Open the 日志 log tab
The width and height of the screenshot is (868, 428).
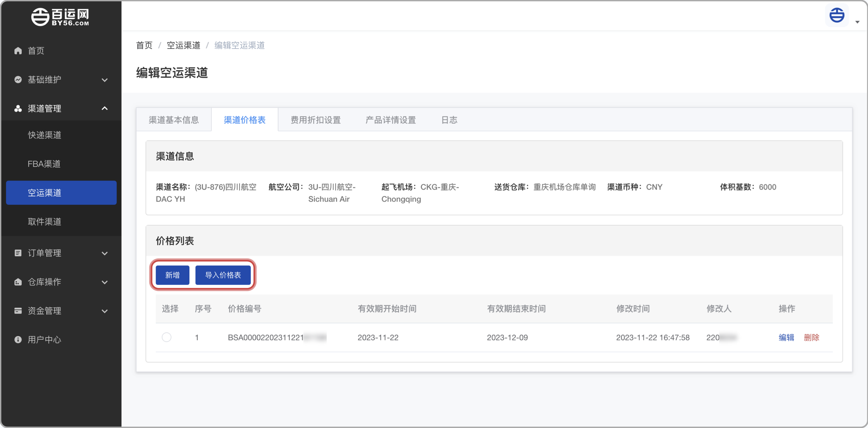448,120
